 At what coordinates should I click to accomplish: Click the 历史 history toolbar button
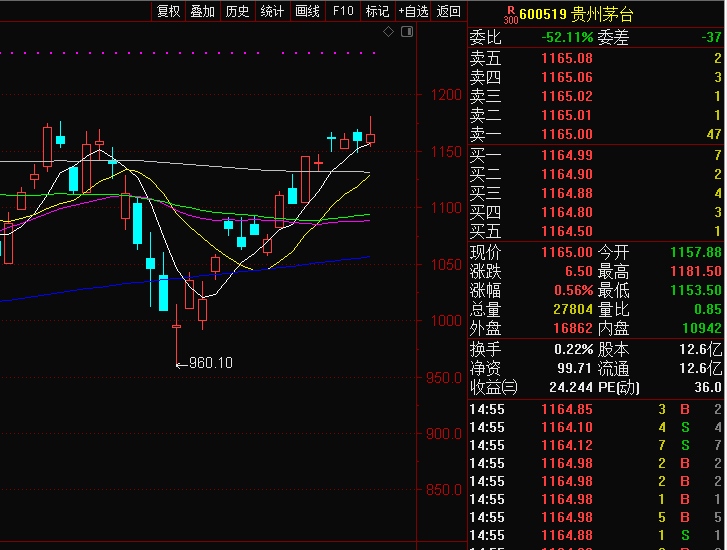tap(237, 11)
